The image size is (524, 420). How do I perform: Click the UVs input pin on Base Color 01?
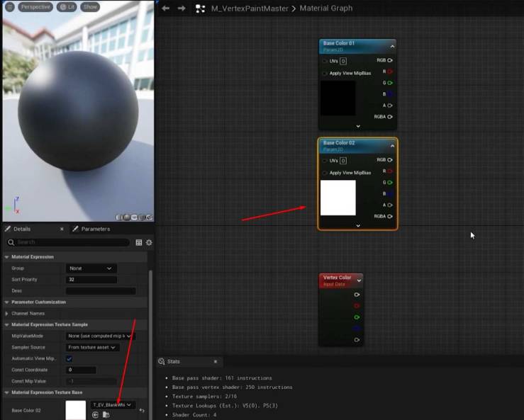point(325,61)
